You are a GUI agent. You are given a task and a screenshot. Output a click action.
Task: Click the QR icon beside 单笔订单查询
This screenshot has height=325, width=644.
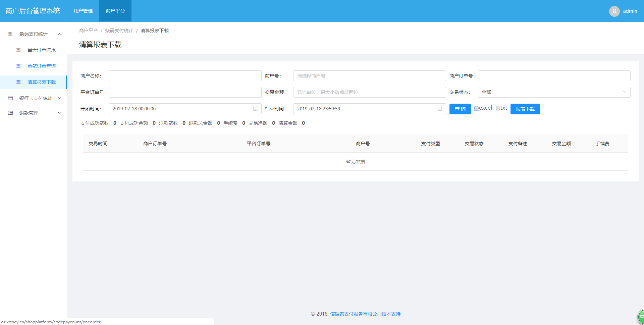point(18,66)
